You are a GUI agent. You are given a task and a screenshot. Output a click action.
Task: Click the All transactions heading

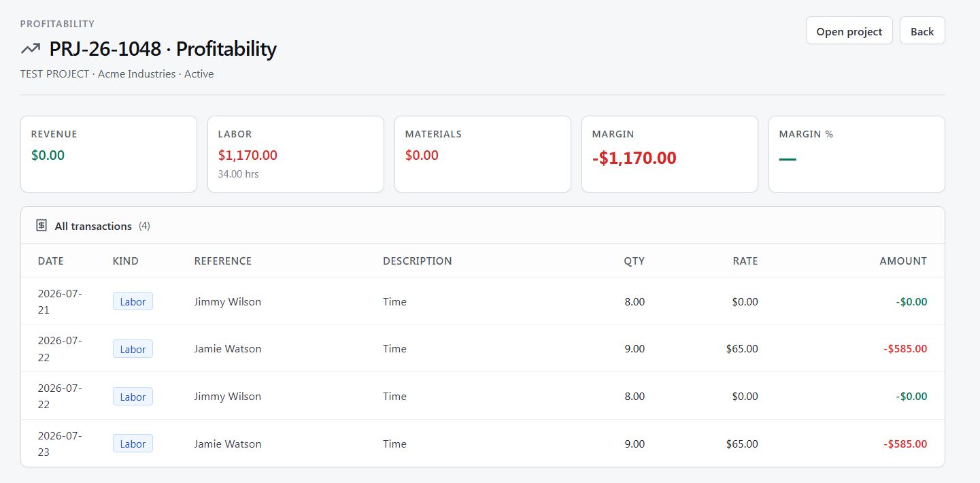tap(93, 226)
